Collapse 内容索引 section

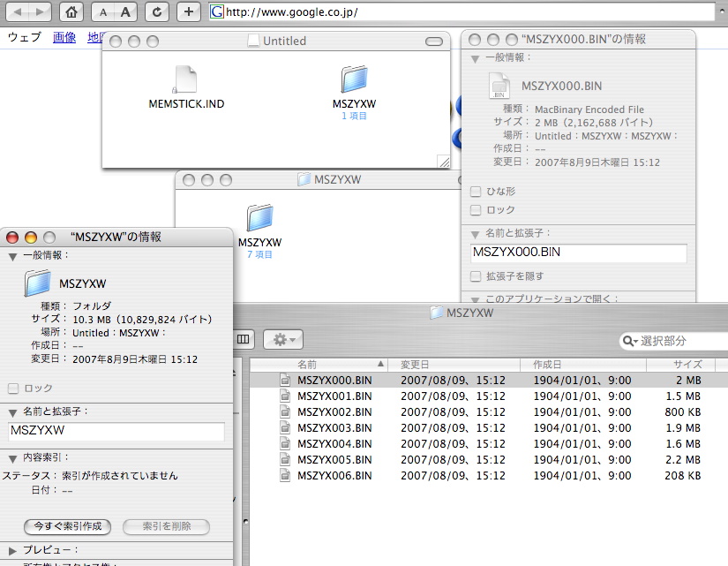pos(12,458)
